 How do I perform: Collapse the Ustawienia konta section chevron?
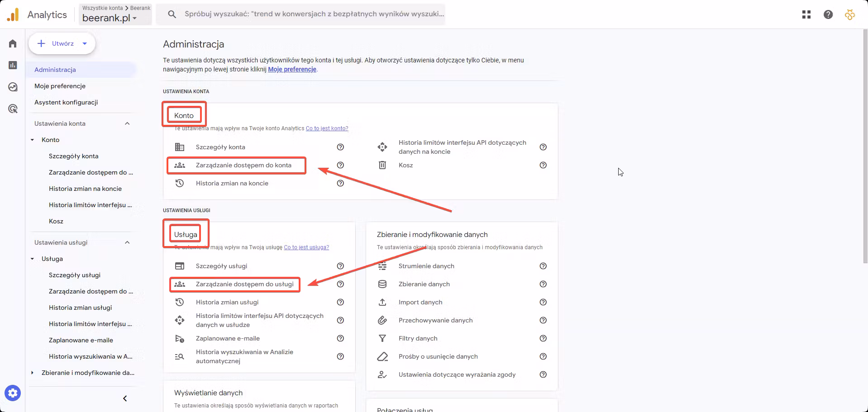click(127, 123)
